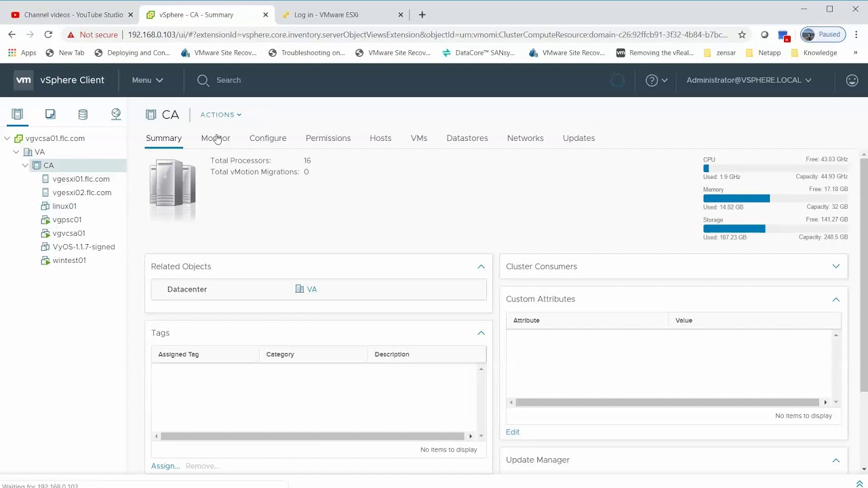This screenshot has height=488, width=868.
Task: Open Administrator@VSPHERE.LOCAL user menu
Action: tap(749, 80)
